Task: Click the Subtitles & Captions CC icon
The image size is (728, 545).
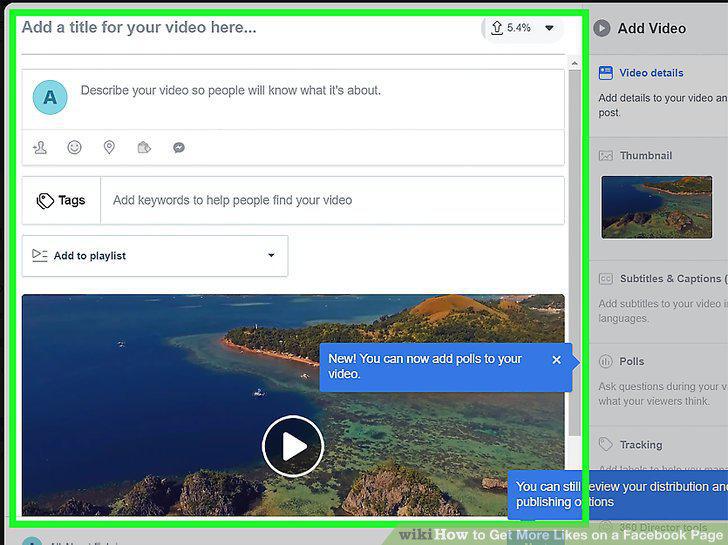Action: coord(605,279)
